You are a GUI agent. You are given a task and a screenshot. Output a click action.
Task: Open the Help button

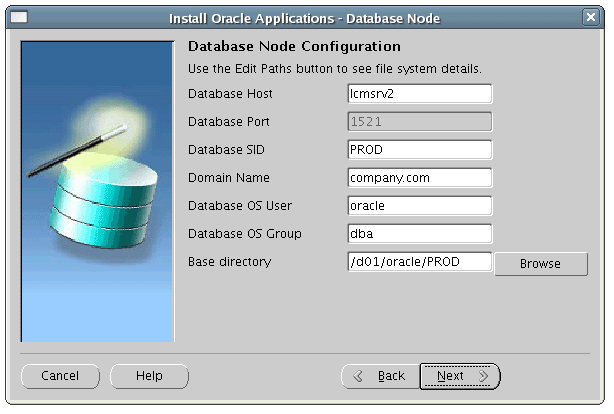point(149,376)
